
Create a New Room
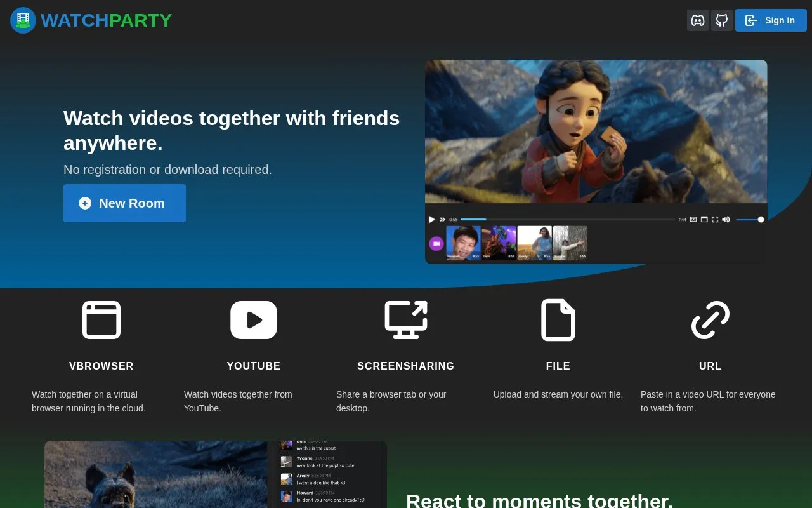124,203
